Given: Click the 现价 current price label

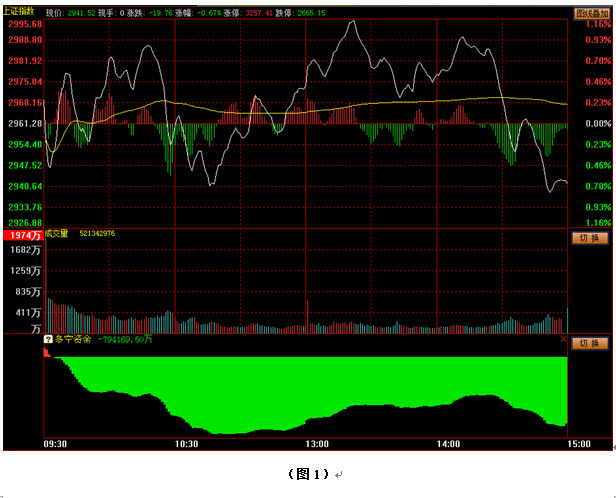Looking at the screenshot, I should point(54,13).
